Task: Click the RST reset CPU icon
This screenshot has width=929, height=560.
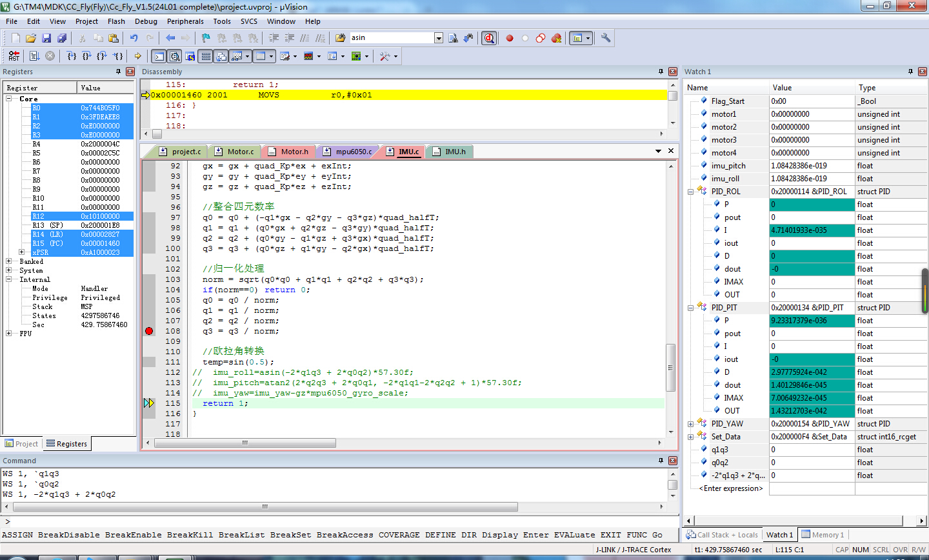Action: (14, 56)
